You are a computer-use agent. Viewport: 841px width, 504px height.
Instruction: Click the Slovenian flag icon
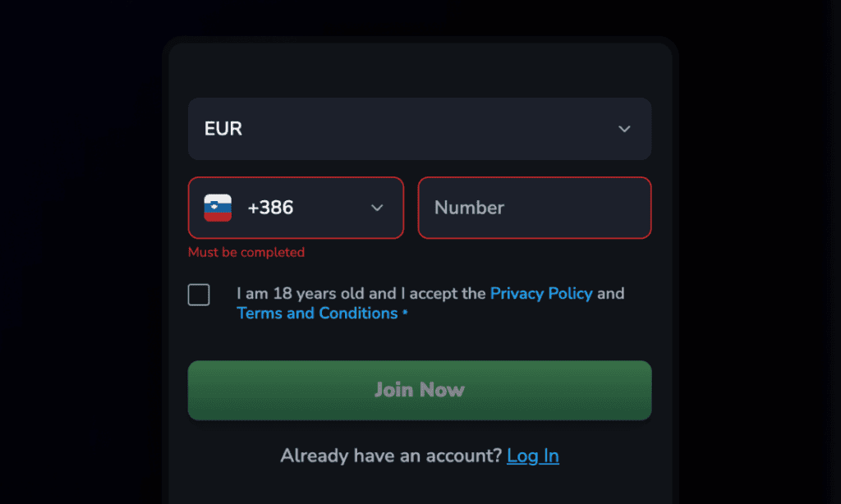218,208
